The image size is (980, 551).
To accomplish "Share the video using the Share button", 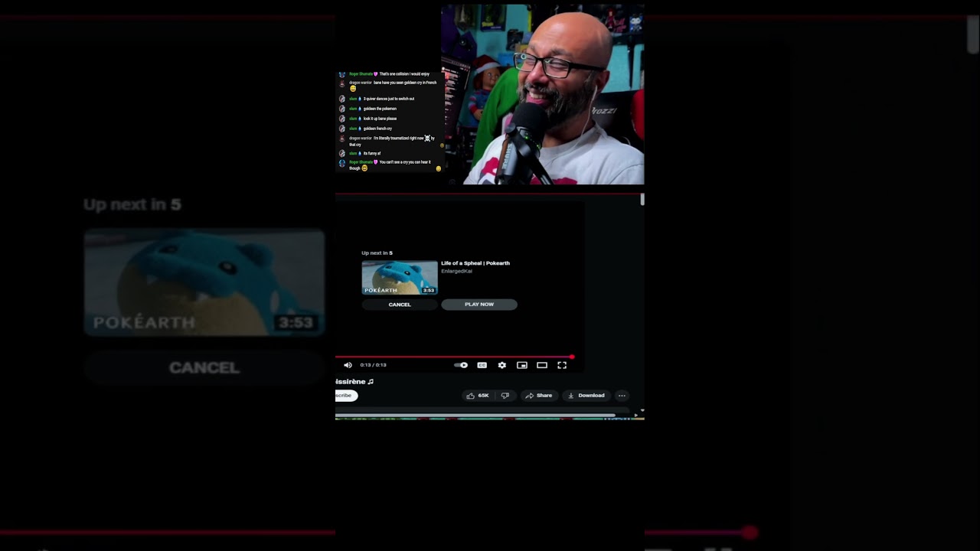I will pyautogui.click(x=538, y=396).
